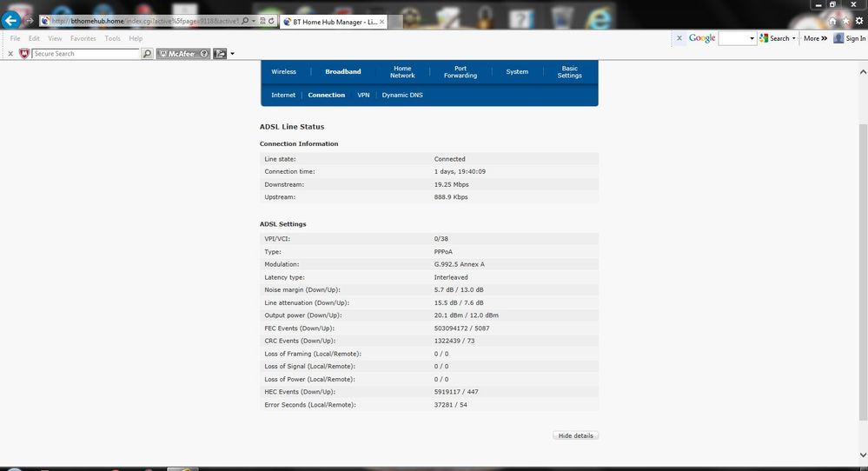
Task: Click the Modulation value G.992.5 Annex A
Action: (x=459, y=264)
